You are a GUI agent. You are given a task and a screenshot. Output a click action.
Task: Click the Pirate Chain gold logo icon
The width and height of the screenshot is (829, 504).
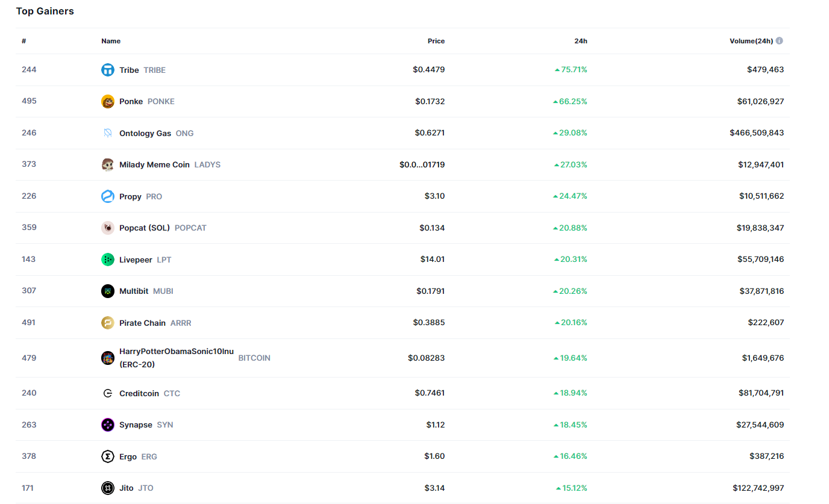(107, 323)
